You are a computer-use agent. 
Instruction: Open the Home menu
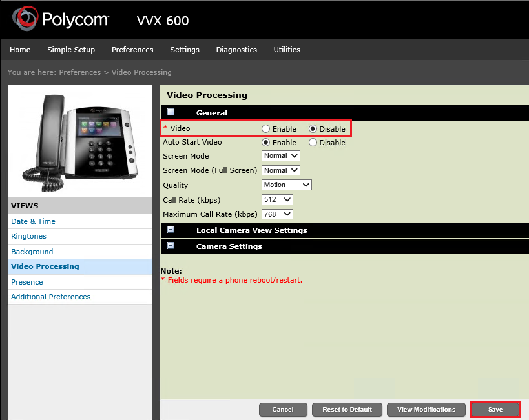(x=20, y=50)
